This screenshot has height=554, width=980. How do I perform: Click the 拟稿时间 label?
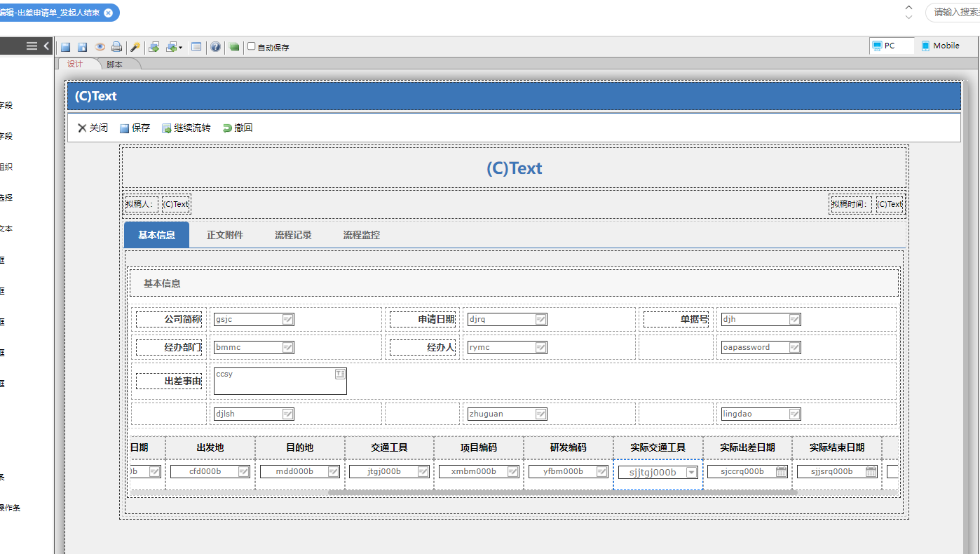[850, 204]
